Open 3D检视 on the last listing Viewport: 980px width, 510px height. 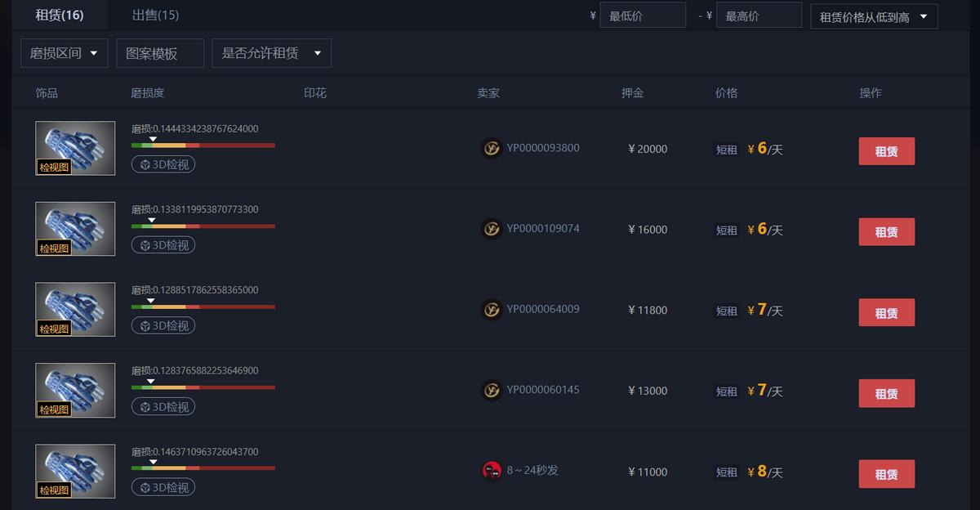tap(163, 486)
